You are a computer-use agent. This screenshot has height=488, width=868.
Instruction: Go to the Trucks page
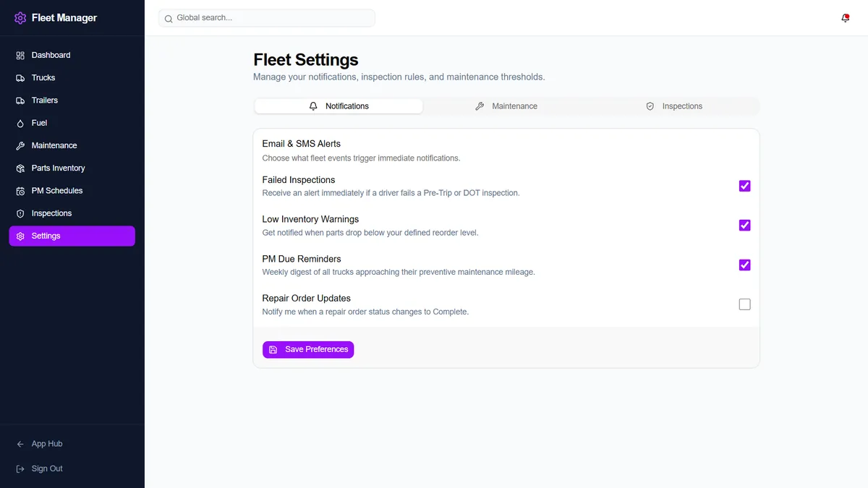[x=72, y=78]
